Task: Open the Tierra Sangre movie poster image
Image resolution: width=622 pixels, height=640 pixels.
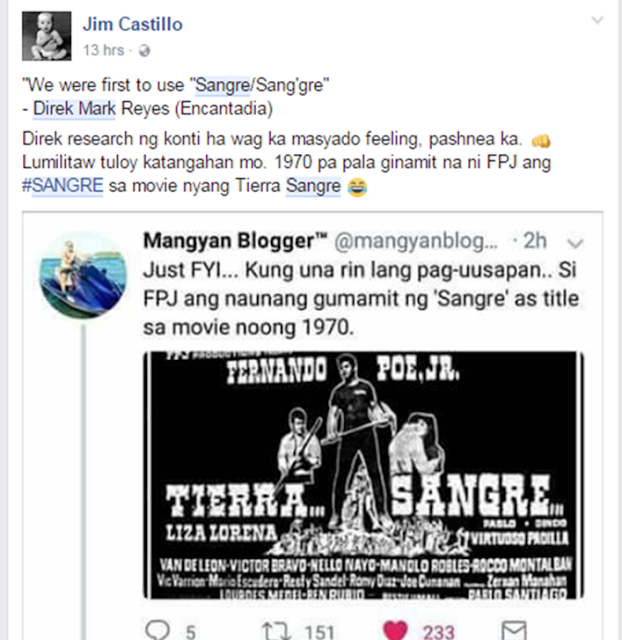Action: click(363, 475)
